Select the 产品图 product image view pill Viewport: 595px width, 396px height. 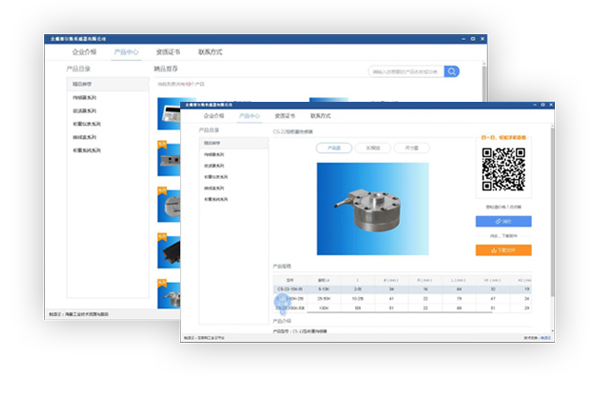coord(334,148)
